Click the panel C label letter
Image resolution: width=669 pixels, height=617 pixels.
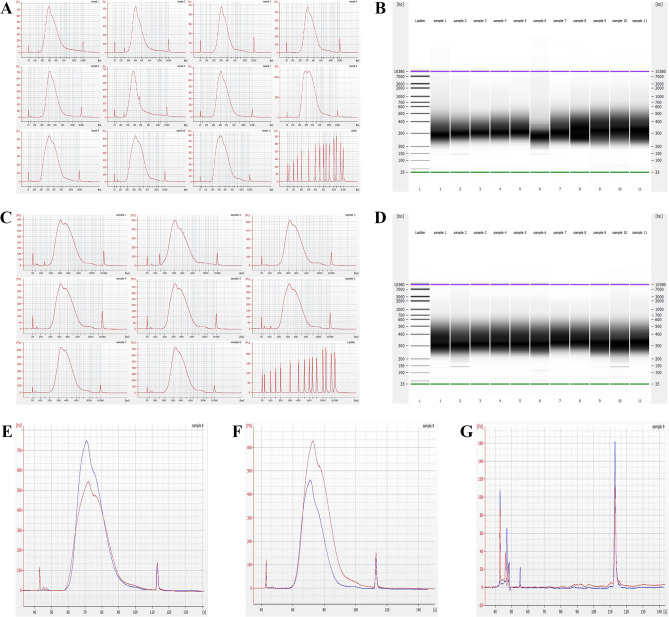point(6,218)
